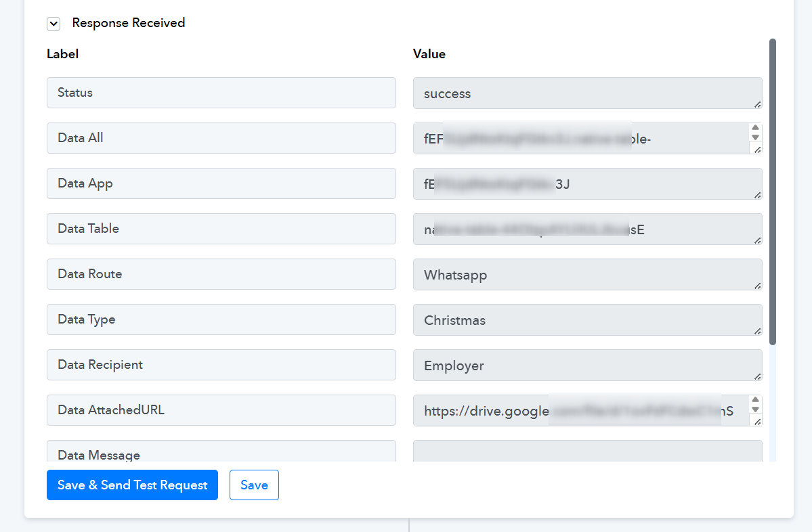The width and height of the screenshot is (812, 532).
Task: Click the vertical scrollbar of response list
Action: coord(773,190)
